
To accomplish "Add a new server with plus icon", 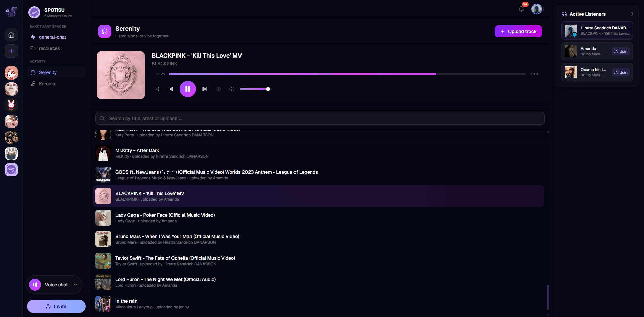I will click(11, 51).
